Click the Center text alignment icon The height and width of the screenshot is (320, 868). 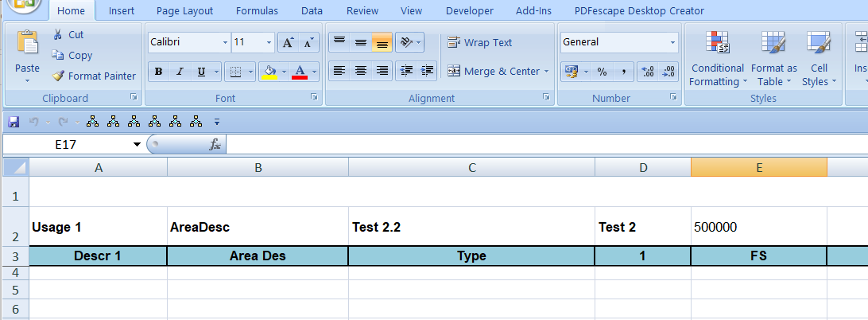[x=361, y=71]
